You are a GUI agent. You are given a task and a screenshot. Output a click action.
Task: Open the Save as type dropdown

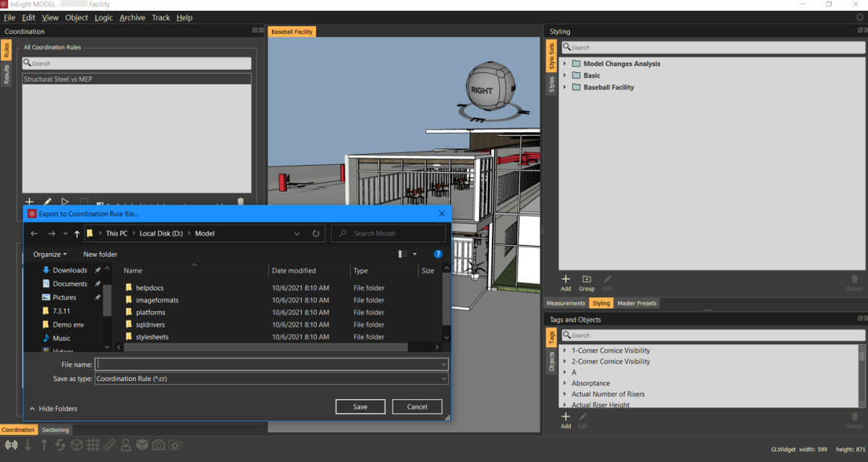[x=271, y=379]
